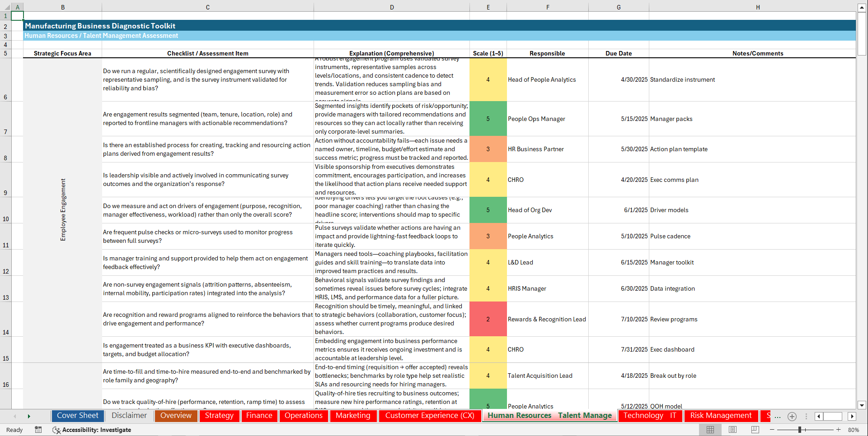Click Zoom Out minus icon
Image resolution: width=868 pixels, height=436 pixels.
(x=773, y=430)
